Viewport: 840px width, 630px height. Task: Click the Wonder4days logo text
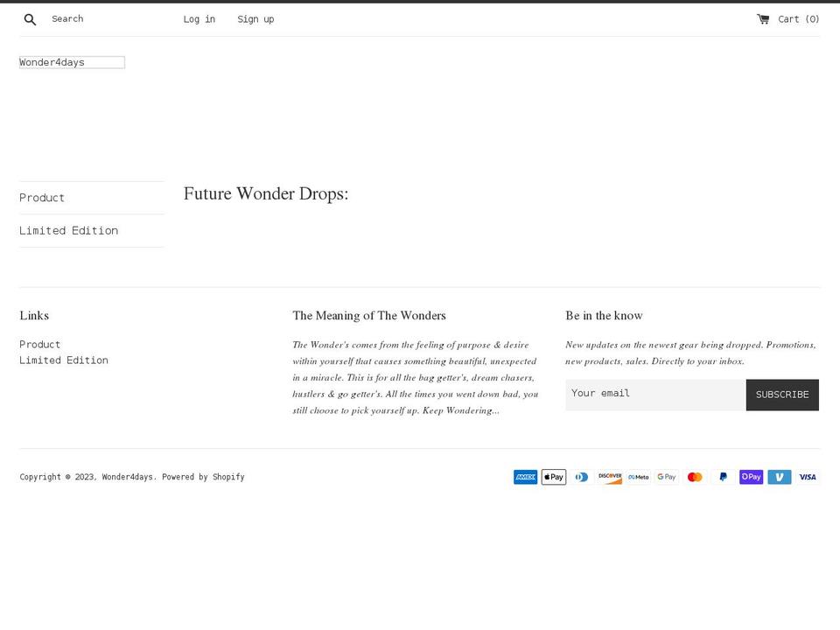(52, 61)
